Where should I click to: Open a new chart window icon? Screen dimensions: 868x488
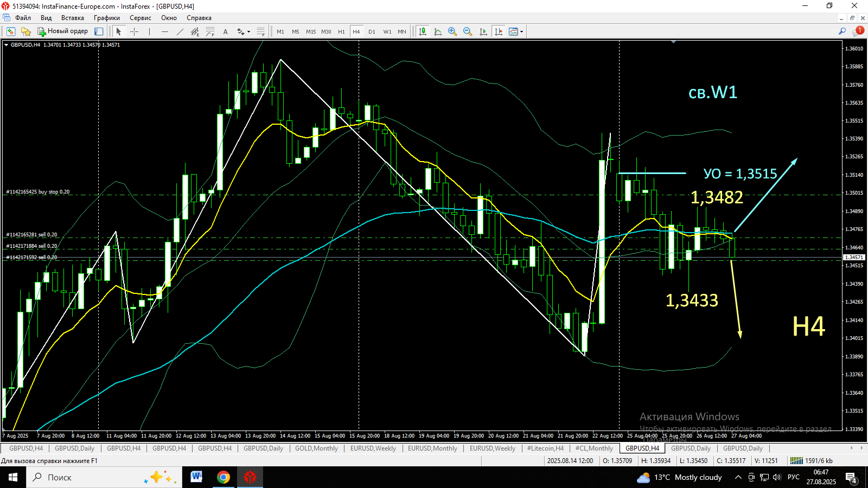(x=10, y=31)
